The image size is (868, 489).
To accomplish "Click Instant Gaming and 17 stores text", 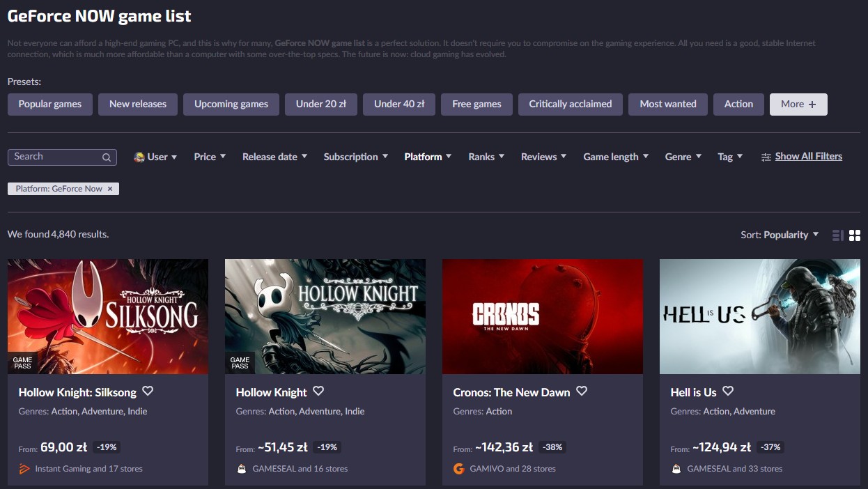I will click(x=89, y=469).
